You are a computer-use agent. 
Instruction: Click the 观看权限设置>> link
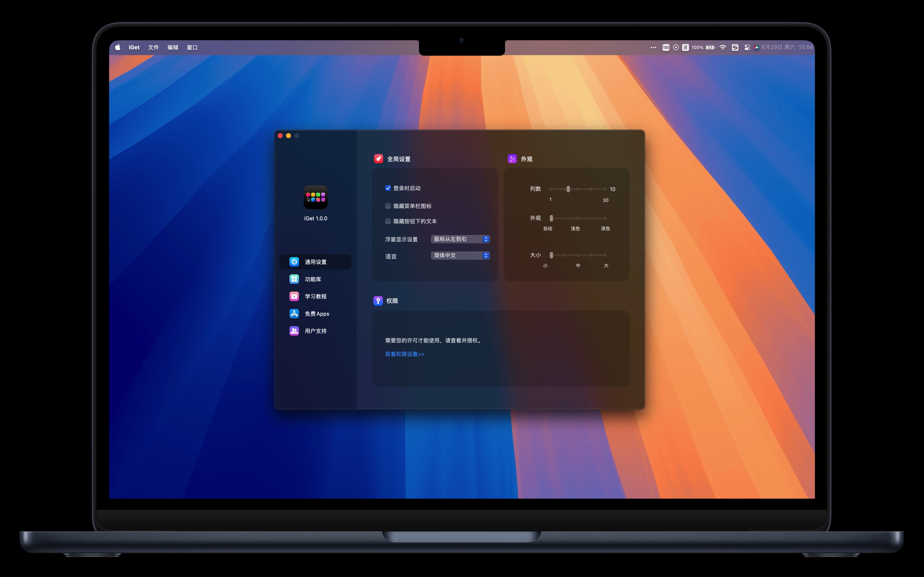[x=404, y=354]
